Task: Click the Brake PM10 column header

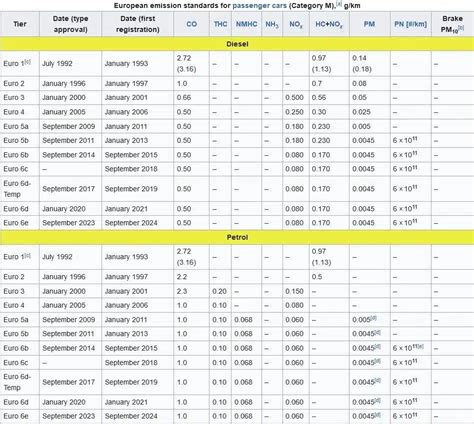Action: 452,24
